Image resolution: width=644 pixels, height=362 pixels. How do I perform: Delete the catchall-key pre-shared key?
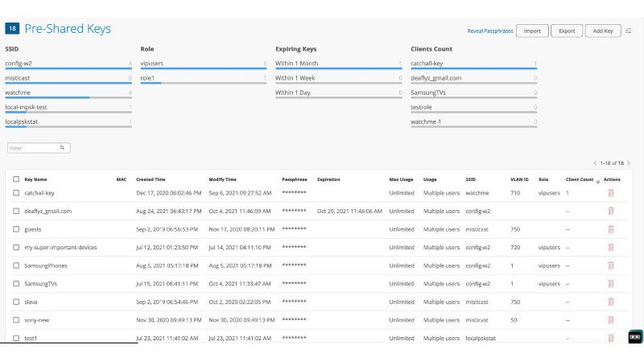tap(610, 193)
